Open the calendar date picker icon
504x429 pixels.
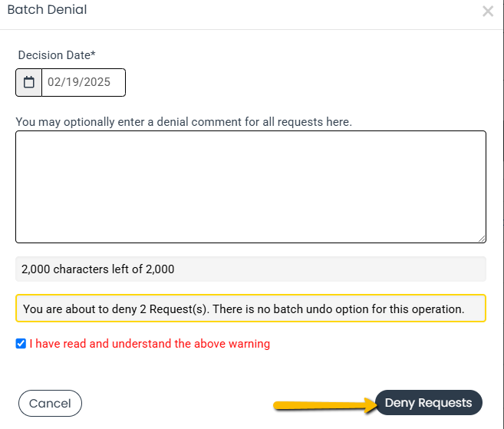29,82
